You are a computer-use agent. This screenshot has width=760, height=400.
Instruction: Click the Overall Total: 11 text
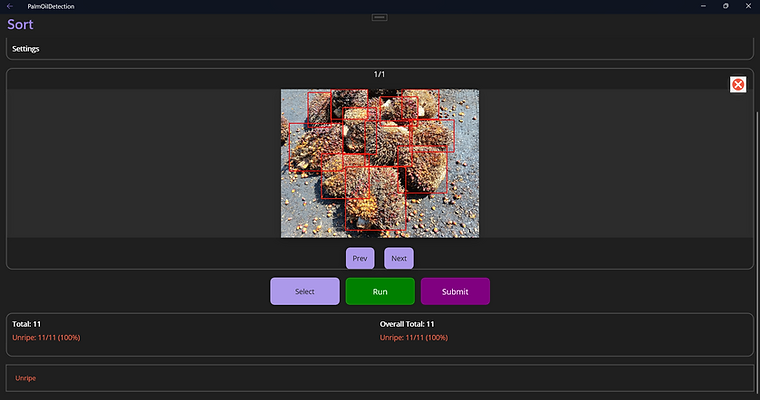click(x=407, y=324)
